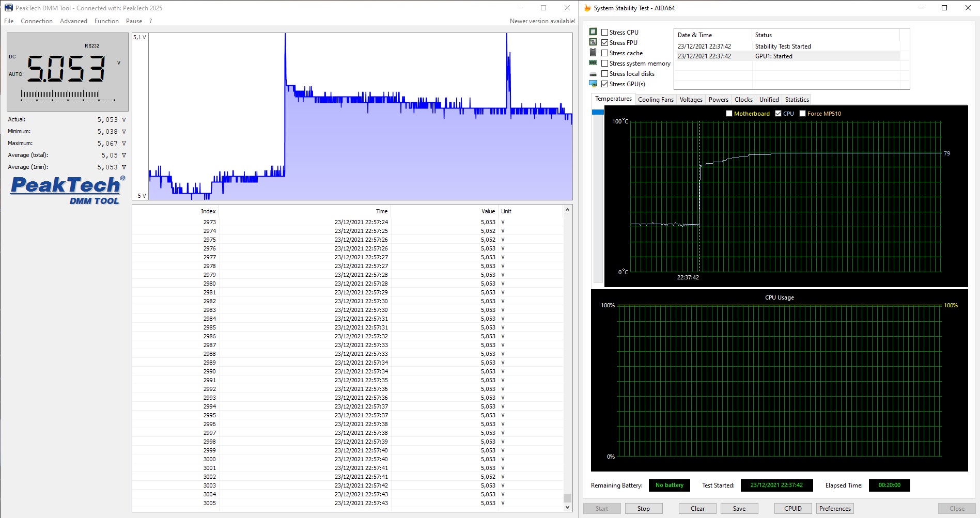Screen dimensions: 980x518
Task: Click the blue temperature graph scale slider
Action: [598, 112]
